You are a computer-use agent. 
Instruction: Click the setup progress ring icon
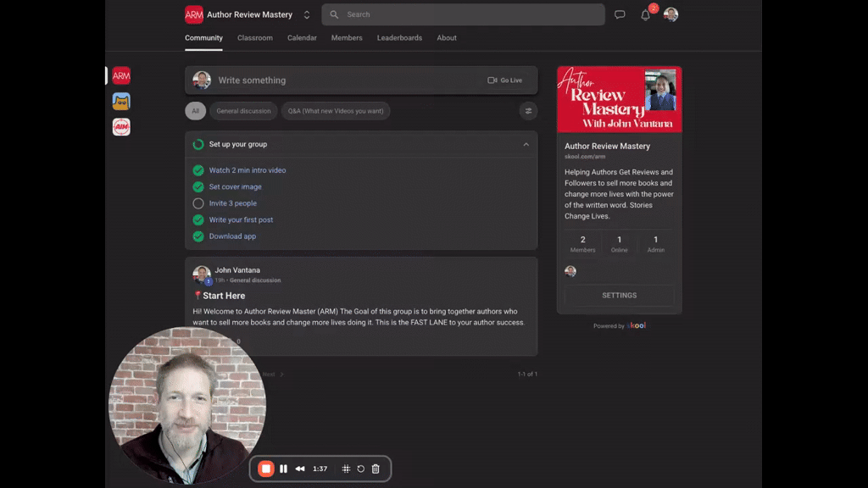point(198,144)
